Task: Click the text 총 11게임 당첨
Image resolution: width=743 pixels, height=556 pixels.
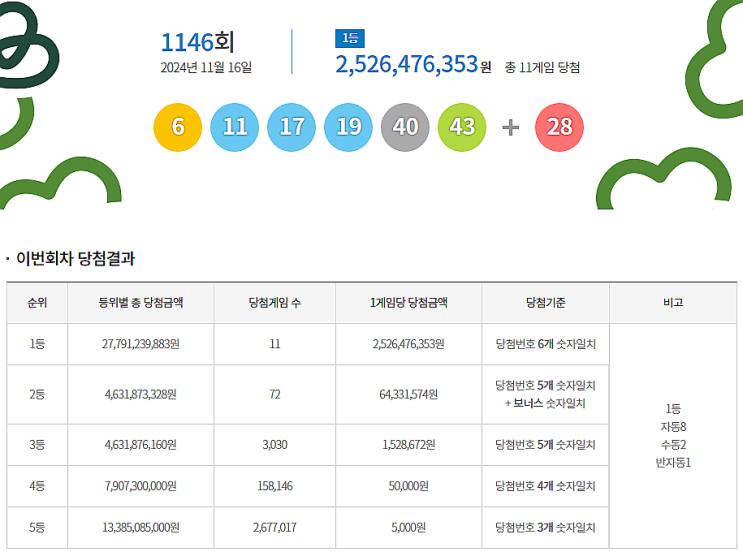Action: (x=542, y=67)
